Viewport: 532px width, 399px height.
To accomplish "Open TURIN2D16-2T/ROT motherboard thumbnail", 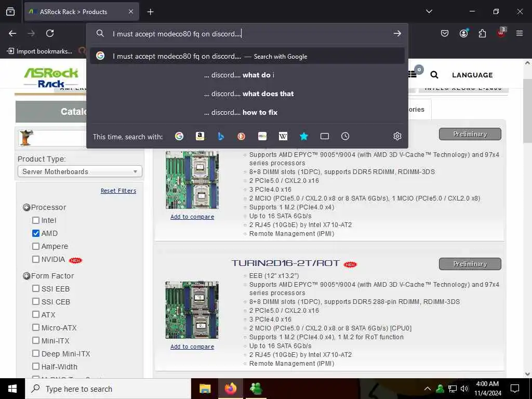I will coord(192,310).
